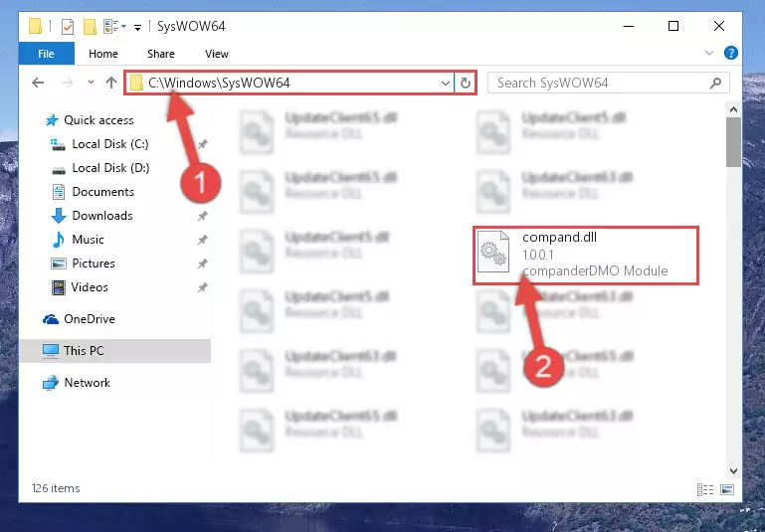Click the Quick access star icon
This screenshot has height=532, width=765.
(x=51, y=120)
